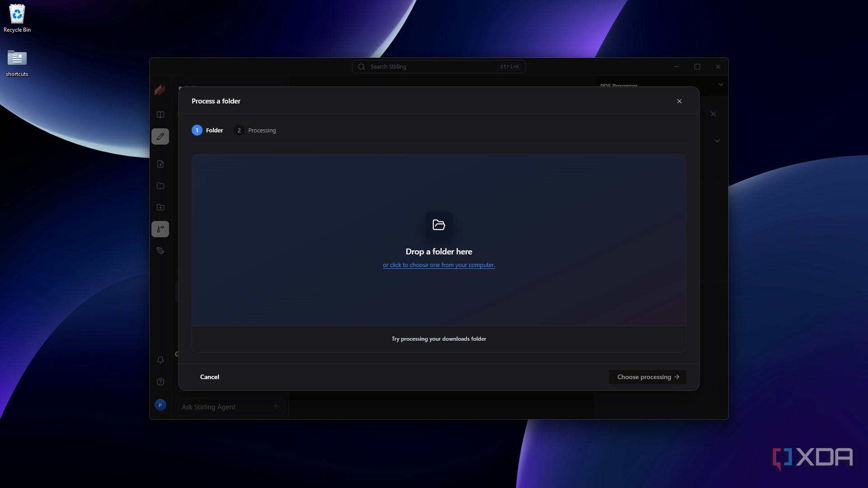Open the shortcuts folder on desktop
This screenshot has width=868, height=488.
click(17, 63)
